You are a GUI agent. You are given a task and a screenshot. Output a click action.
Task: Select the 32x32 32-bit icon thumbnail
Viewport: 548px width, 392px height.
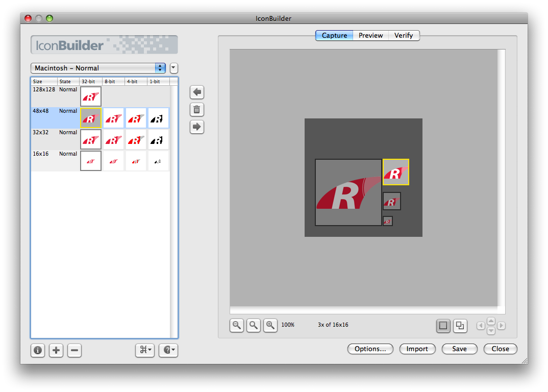[91, 139]
